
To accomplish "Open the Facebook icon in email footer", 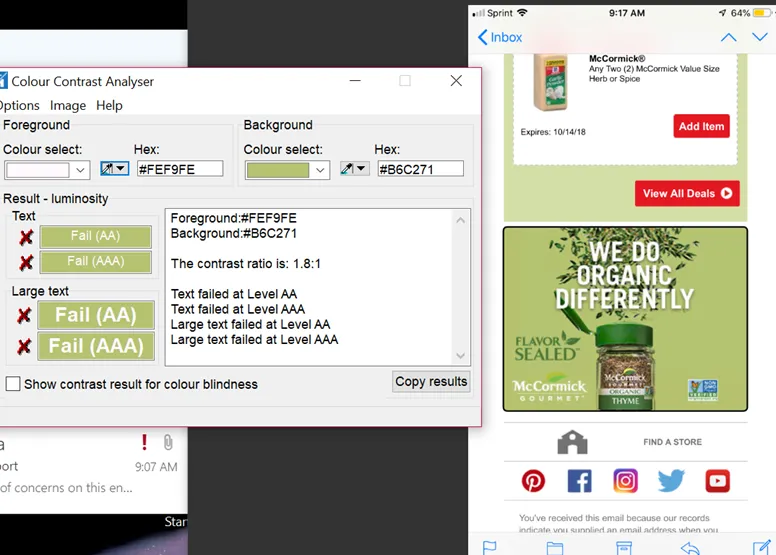I will pos(579,481).
